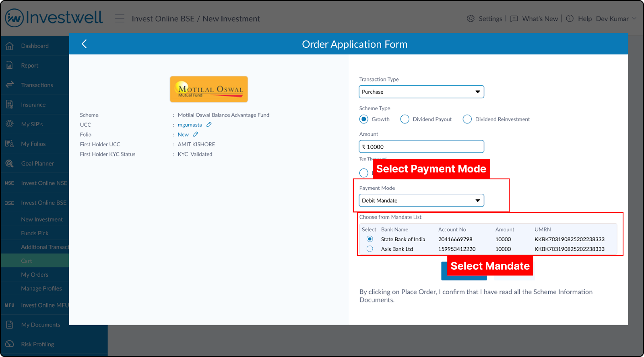This screenshot has height=357, width=644.
Task: Open Additional Transaction submenu item
Action: 45,247
